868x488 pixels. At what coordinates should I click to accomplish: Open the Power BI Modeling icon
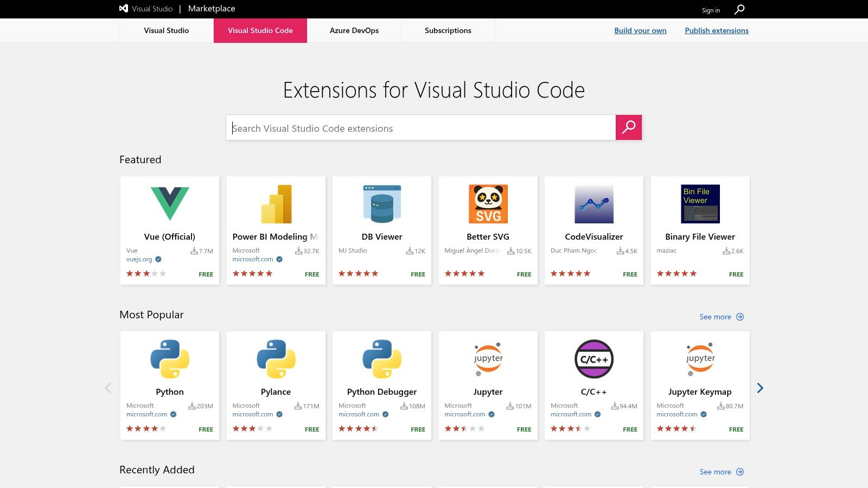click(276, 204)
